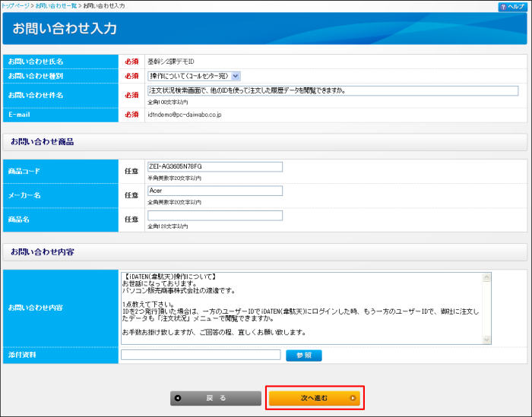
Task: Click the empty 商品名 input field
Action: coord(215,216)
